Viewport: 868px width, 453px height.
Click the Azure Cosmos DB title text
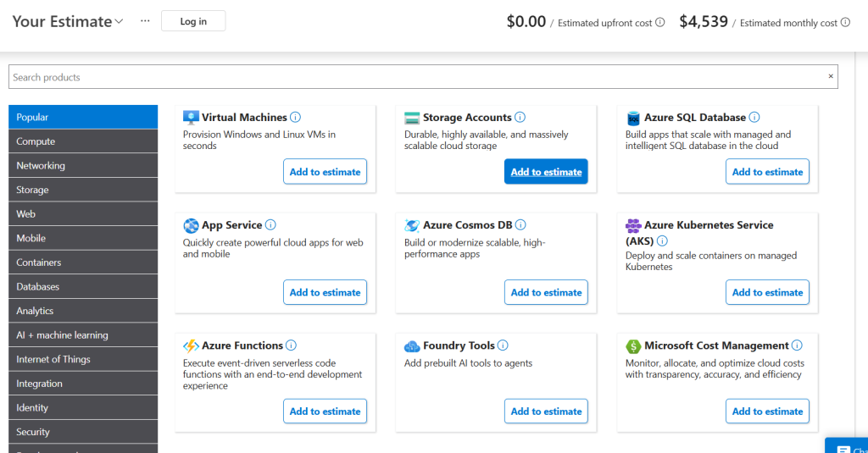coord(468,225)
